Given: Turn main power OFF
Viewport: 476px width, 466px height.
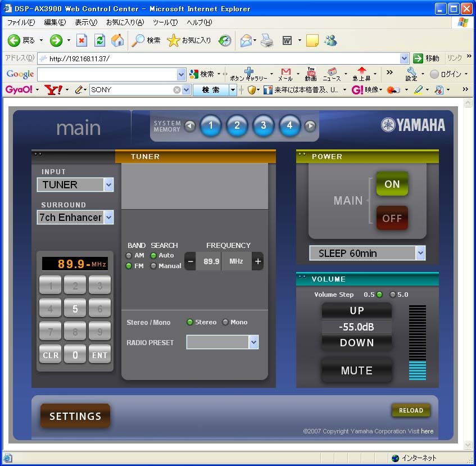Looking at the screenshot, I should tap(392, 218).
